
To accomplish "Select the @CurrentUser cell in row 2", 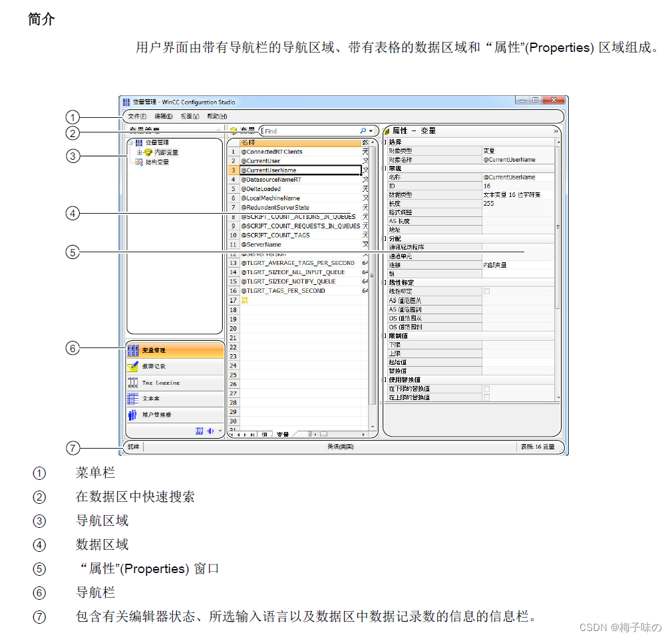I will coord(299,161).
